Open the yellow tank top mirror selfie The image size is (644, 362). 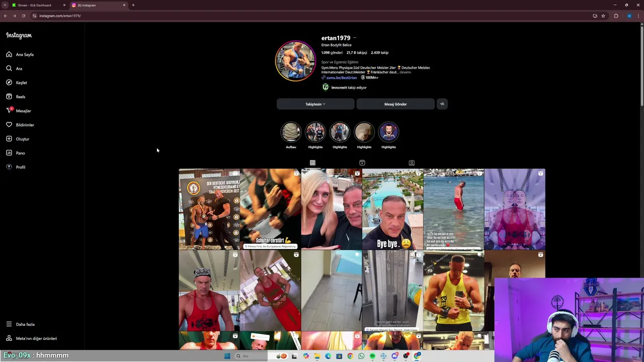click(454, 291)
